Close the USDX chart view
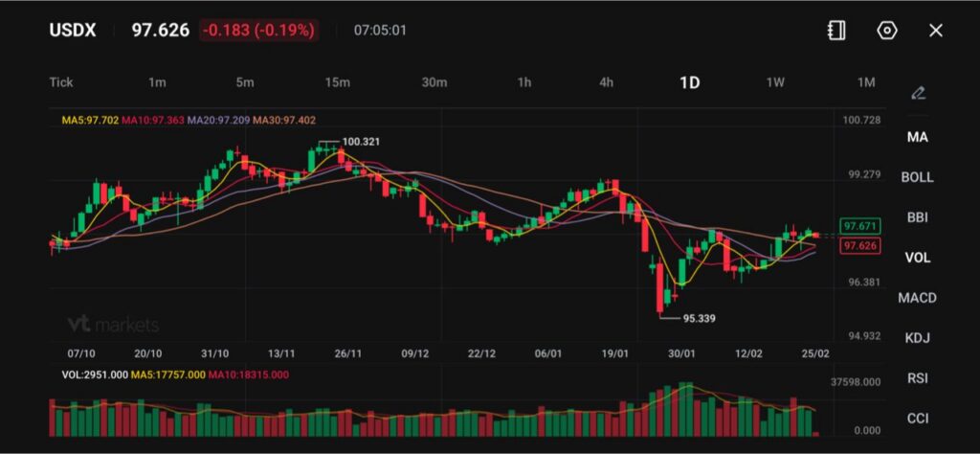 [936, 31]
